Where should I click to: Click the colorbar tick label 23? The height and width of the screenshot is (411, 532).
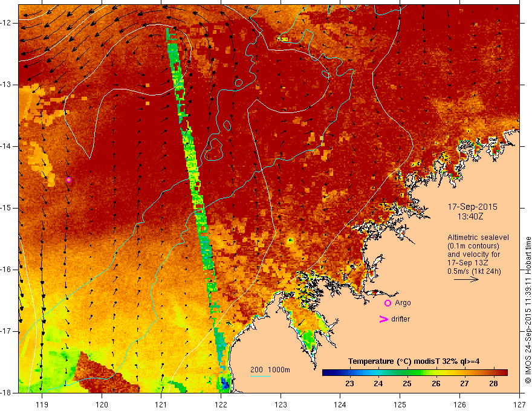click(x=349, y=384)
